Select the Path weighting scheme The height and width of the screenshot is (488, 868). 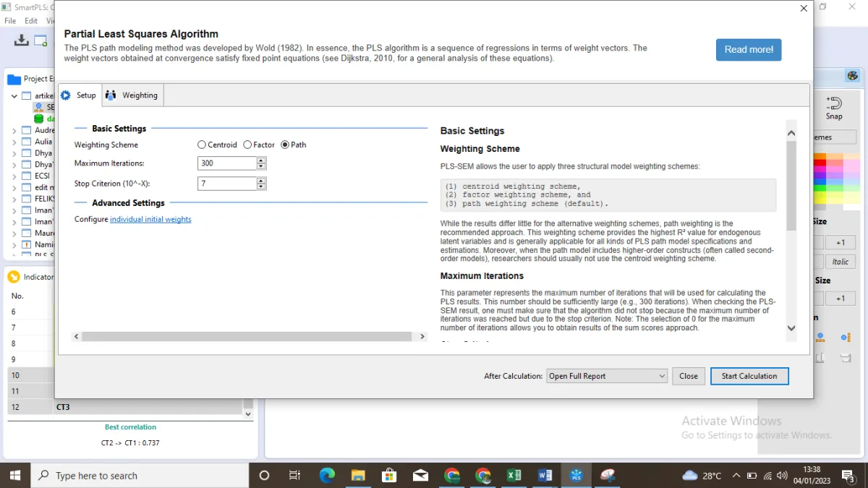(x=294, y=145)
